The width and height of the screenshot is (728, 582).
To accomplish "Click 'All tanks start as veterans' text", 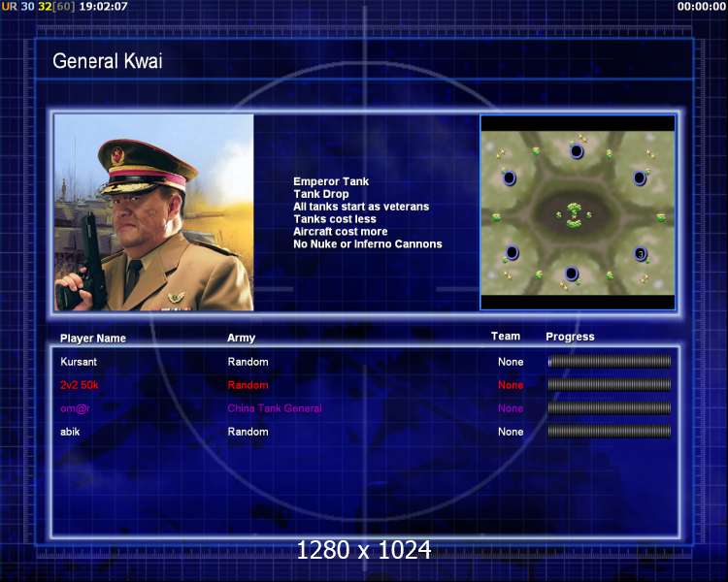I will point(361,207).
